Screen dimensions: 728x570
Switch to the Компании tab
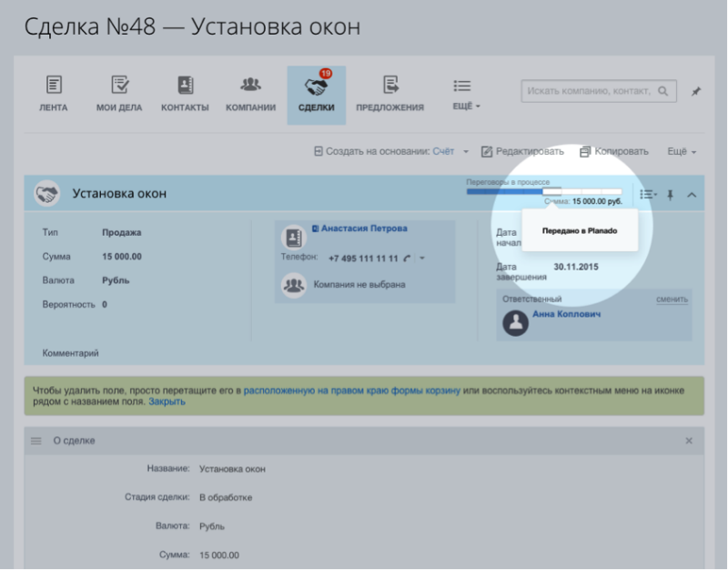[251, 95]
